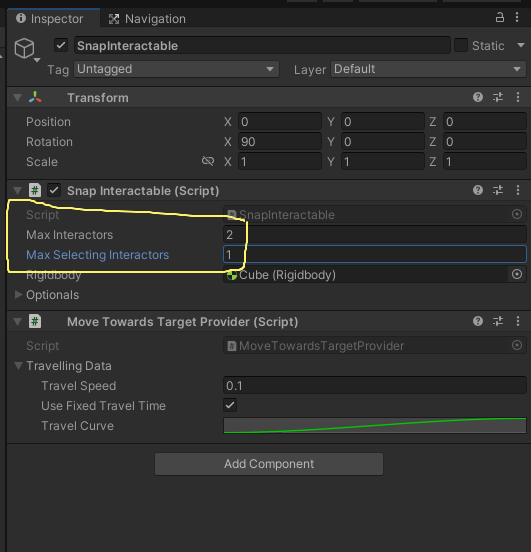
Task: Edit the Max Selecting Interactors field
Action: (375, 255)
